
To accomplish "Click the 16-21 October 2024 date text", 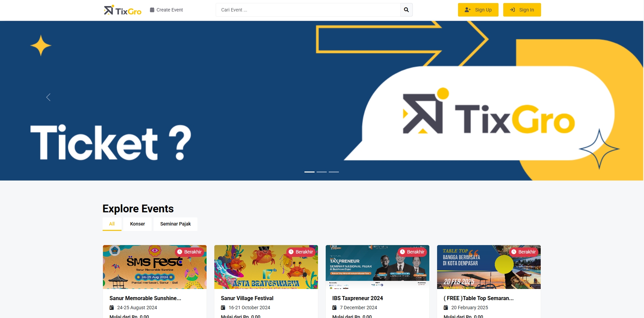I will point(249,308).
